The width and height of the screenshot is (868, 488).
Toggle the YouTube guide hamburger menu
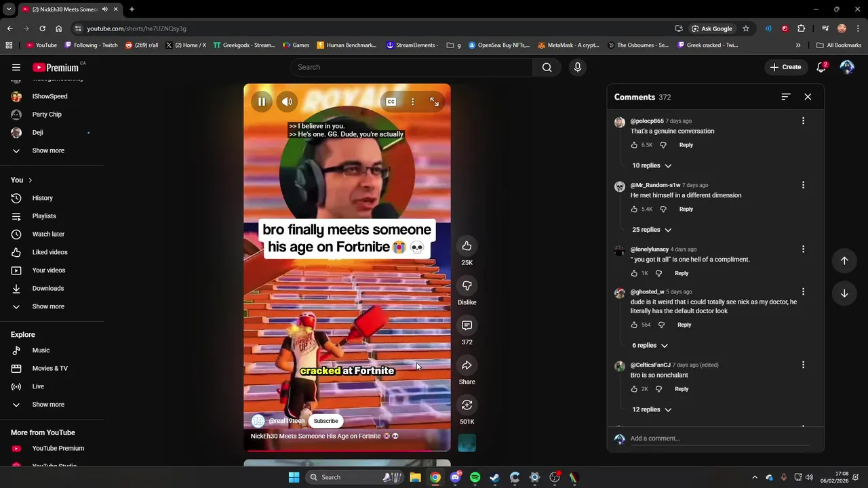coord(16,67)
